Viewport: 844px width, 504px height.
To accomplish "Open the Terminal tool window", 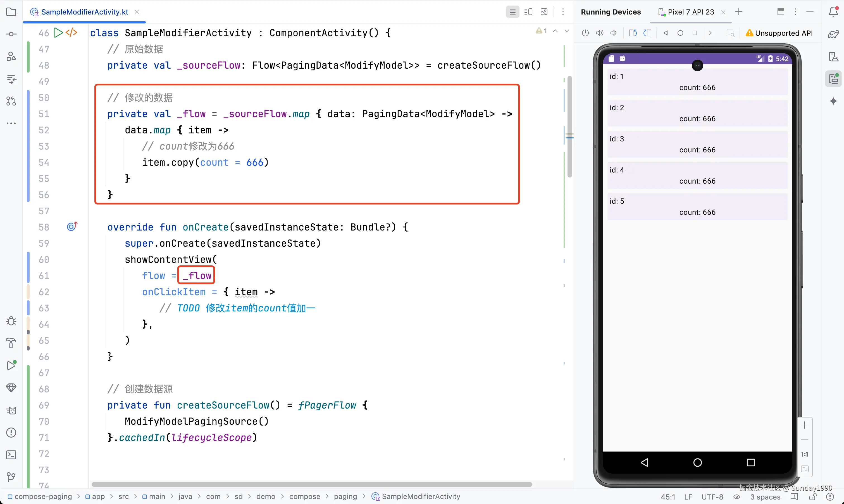I will (11, 455).
